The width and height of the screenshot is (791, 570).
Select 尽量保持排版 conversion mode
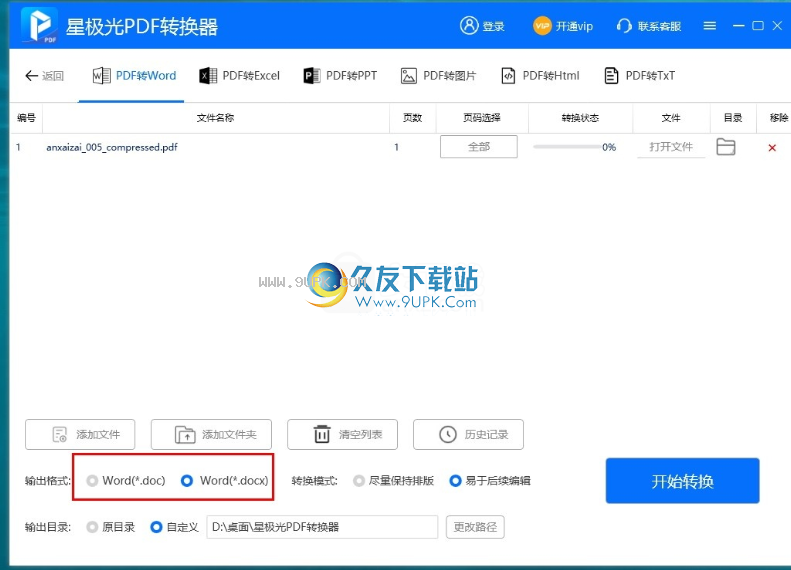click(393, 481)
